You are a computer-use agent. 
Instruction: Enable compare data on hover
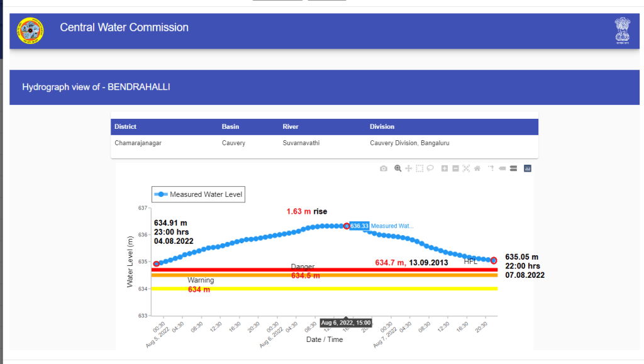(x=513, y=168)
